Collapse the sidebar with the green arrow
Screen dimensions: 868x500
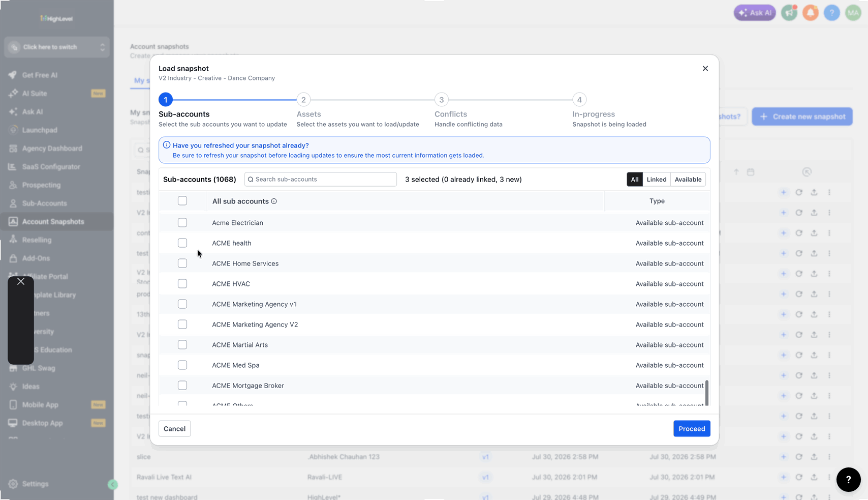coord(113,485)
